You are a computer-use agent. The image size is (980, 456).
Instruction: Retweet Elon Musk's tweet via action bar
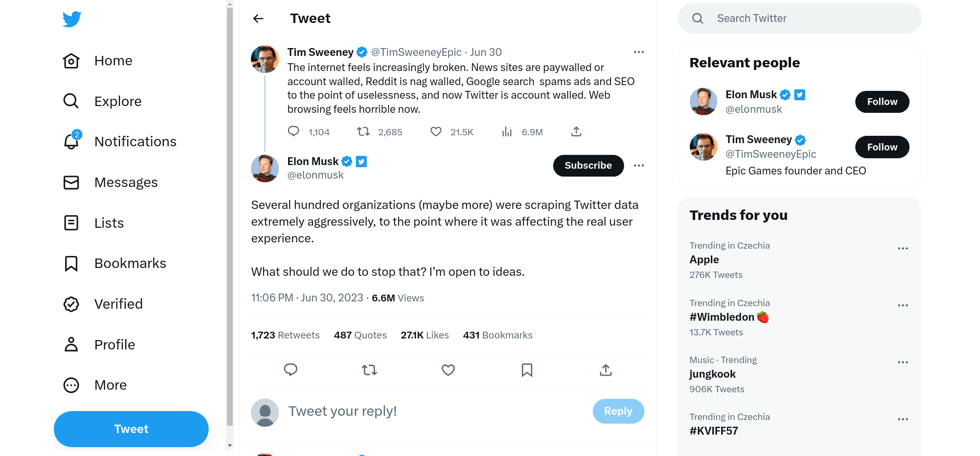click(x=369, y=370)
